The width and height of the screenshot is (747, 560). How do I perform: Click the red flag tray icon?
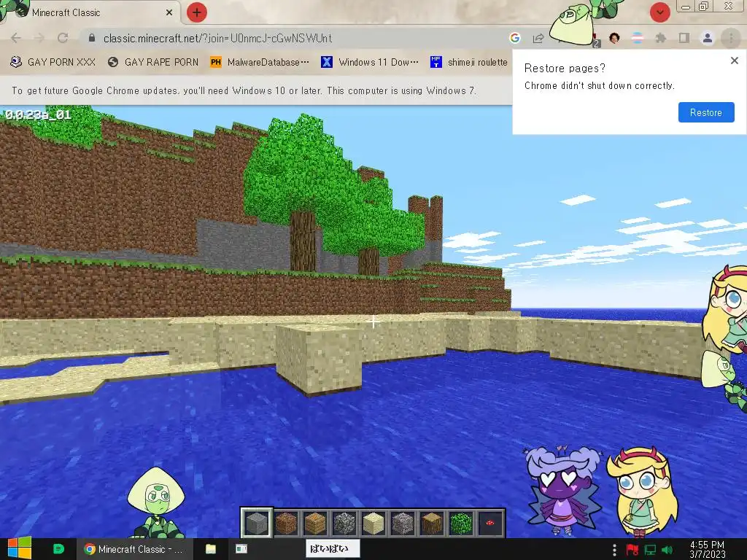[x=632, y=550]
